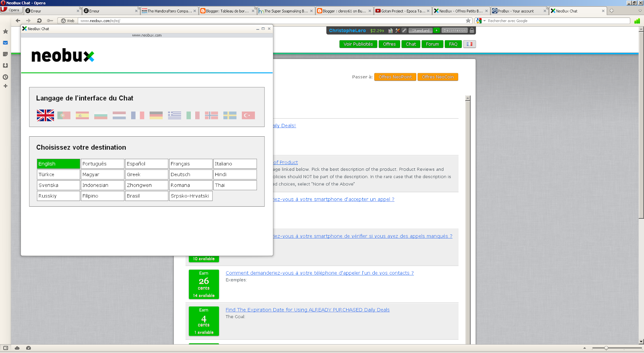Image resolution: width=644 pixels, height=353 pixels.
Task: Switch to The Handcrafters Company tab
Action: 169,11
